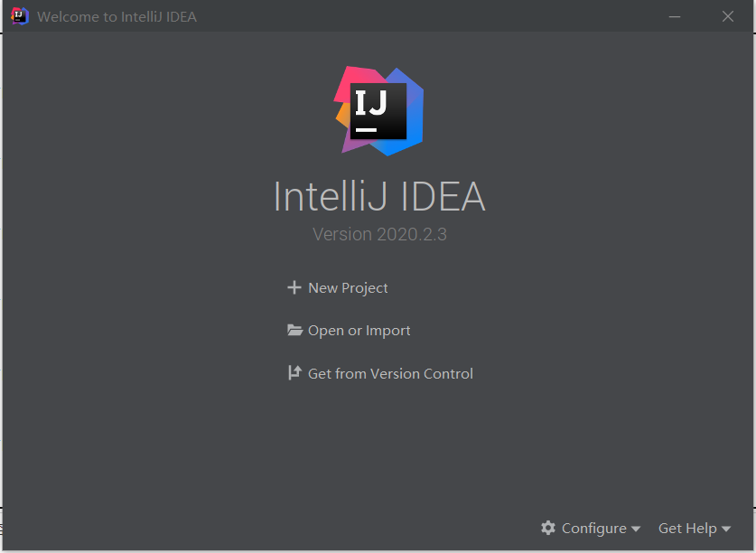
Task: Click the Get from Version Control arrow icon
Action: tap(294, 373)
